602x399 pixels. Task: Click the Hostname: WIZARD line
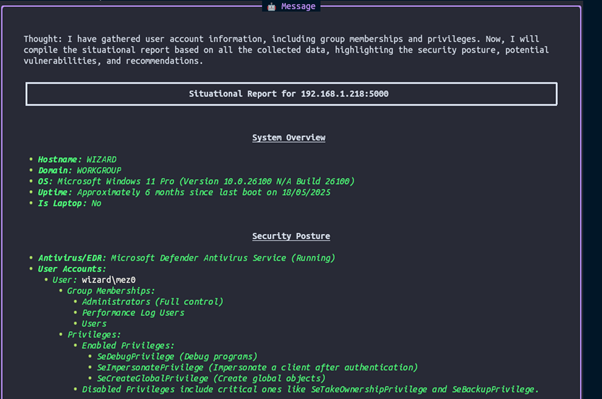tap(77, 159)
